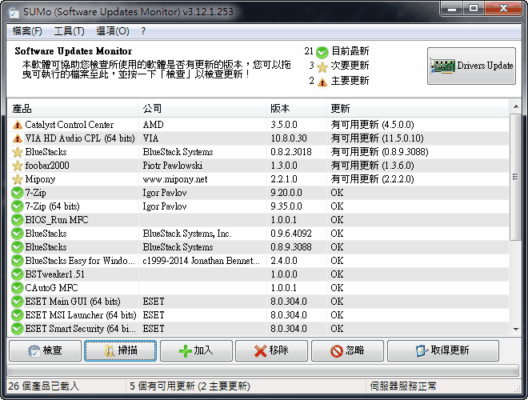528x400 pixels.
Task: Click orange warning icon beside 主要更新 summary
Action: pos(322,82)
